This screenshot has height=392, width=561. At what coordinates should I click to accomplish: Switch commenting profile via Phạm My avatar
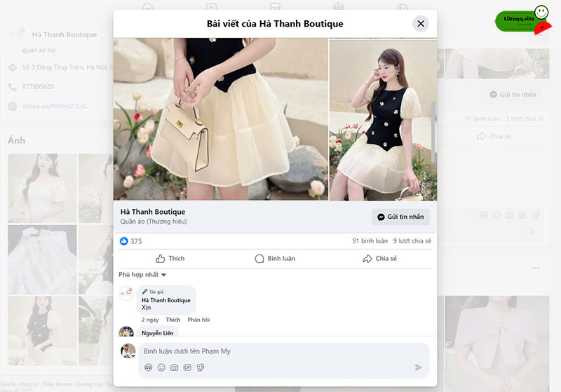[x=128, y=351]
